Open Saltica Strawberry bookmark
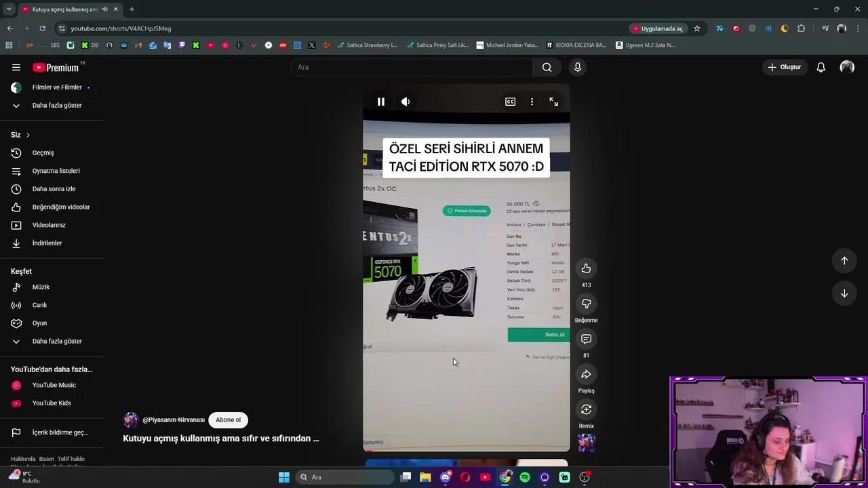868x488 pixels. click(368, 45)
